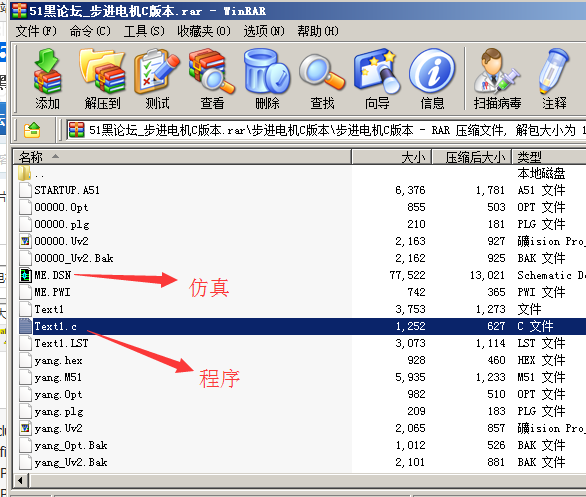586x497 pixels.
Task: Click the '本地磁盘' type cell
Action: pos(541,173)
